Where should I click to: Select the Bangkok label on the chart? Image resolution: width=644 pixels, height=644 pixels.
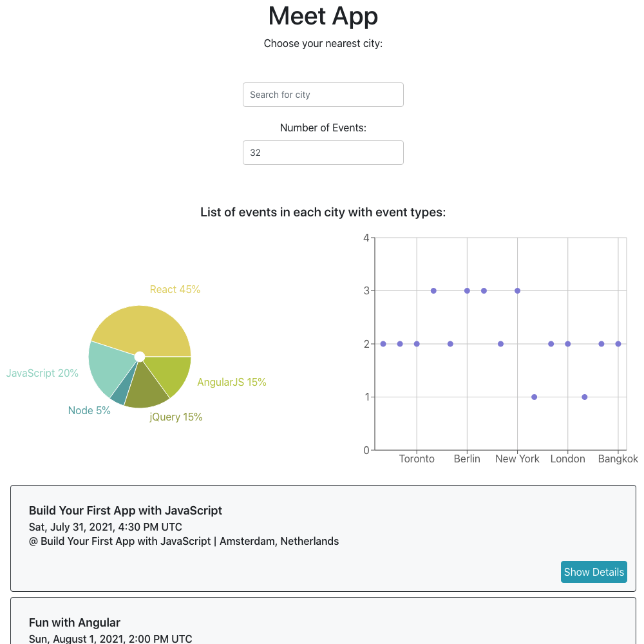tap(618, 459)
